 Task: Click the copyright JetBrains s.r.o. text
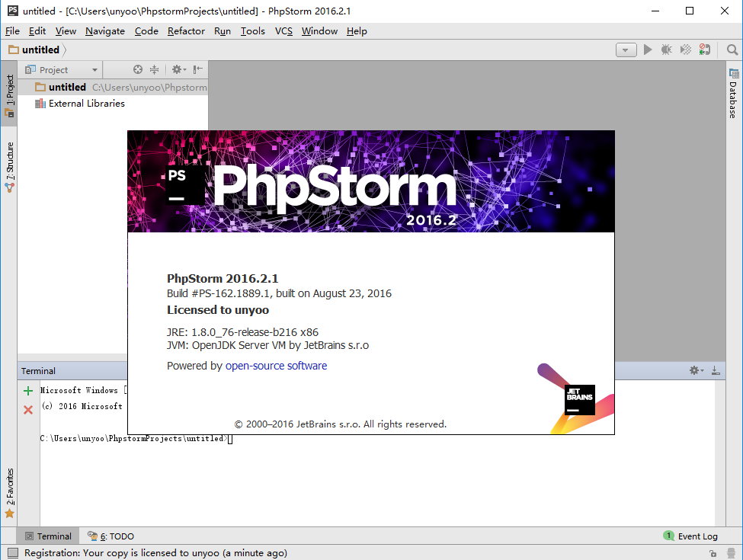click(341, 424)
